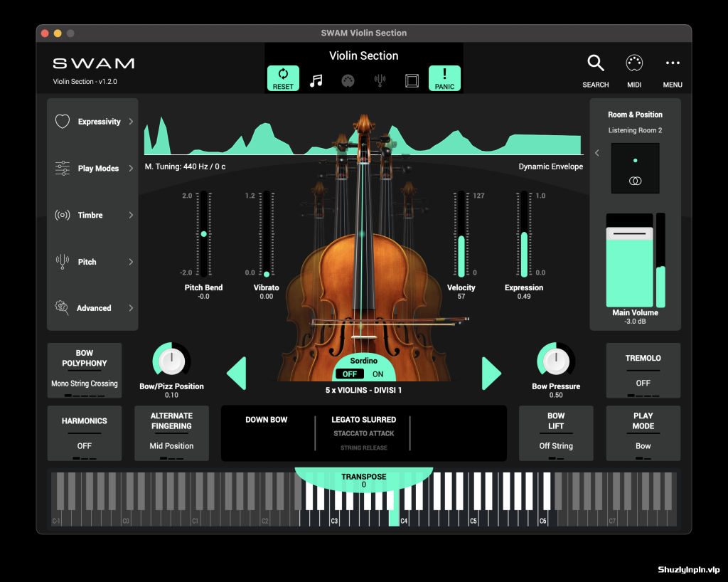Open the MIDI controller icon in center toolbar
The height and width of the screenshot is (582, 728).
348,81
